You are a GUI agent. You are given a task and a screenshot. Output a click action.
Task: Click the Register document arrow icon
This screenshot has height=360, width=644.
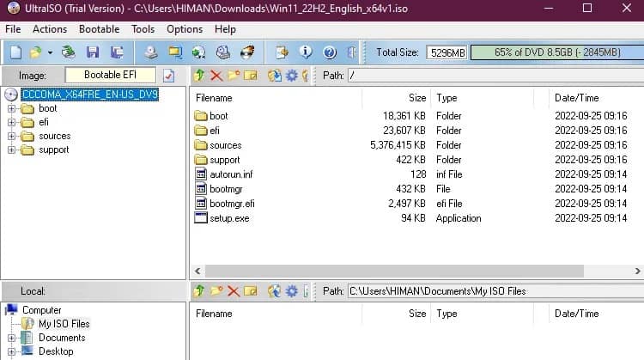click(283, 52)
